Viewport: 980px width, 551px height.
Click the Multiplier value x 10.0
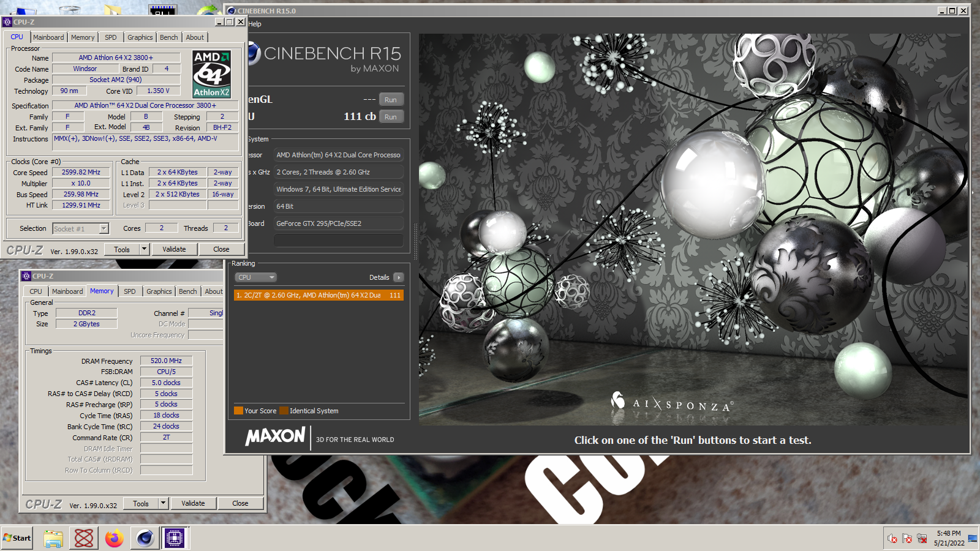point(81,184)
